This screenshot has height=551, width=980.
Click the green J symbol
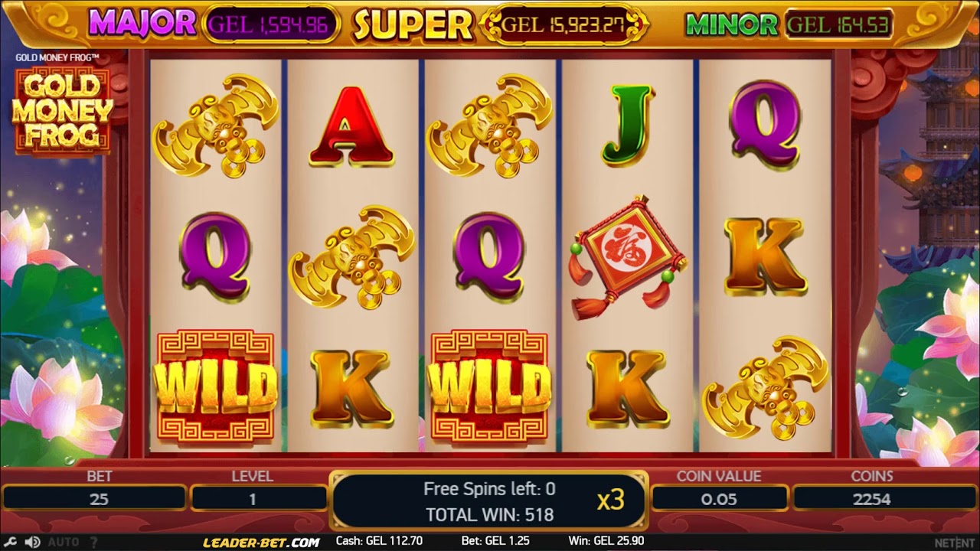pyautogui.click(x=627, y=126)
